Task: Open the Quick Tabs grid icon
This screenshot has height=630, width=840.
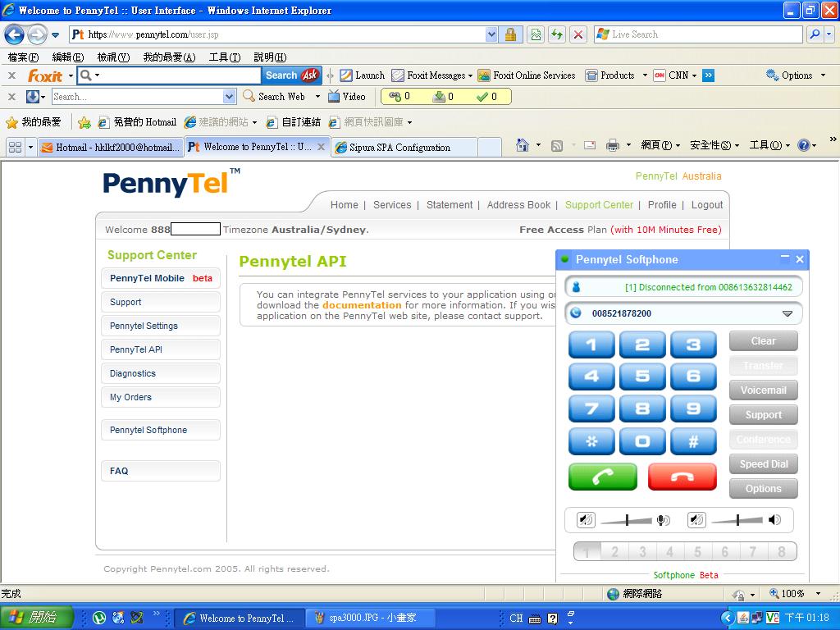Action: [x=15, y=147]
